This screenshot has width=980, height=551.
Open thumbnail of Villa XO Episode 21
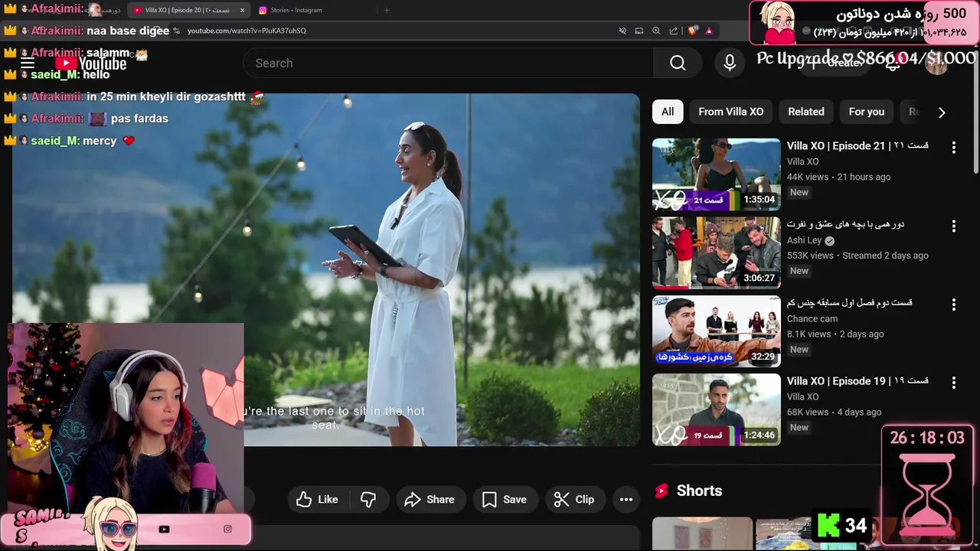717,174
